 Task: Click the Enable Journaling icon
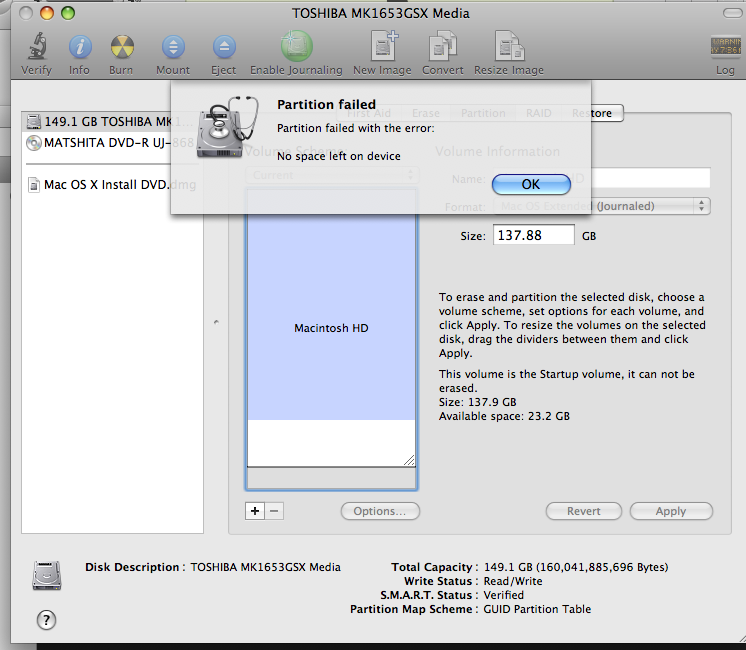click(296, 46)
